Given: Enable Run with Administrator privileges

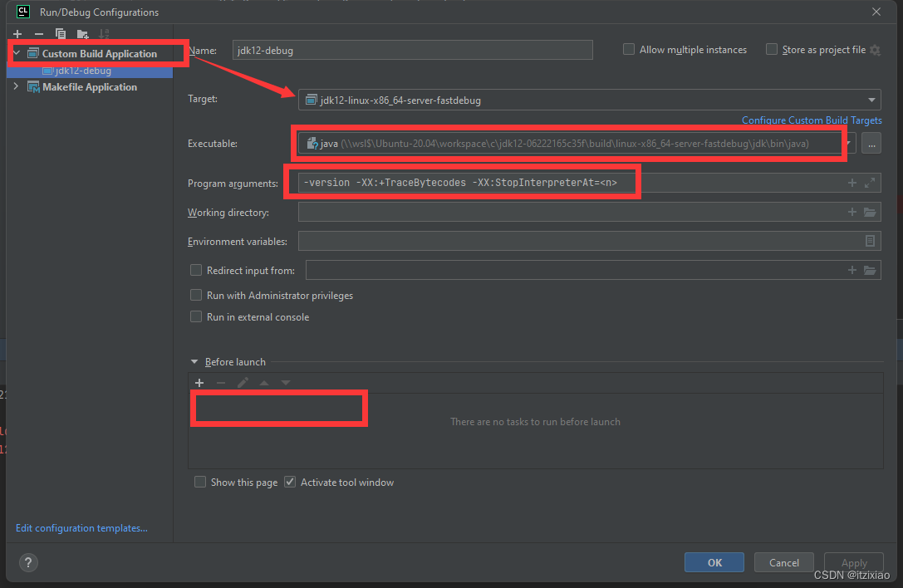Looking at the screenshot, I should pyautogui.click(x=196, y=295).
